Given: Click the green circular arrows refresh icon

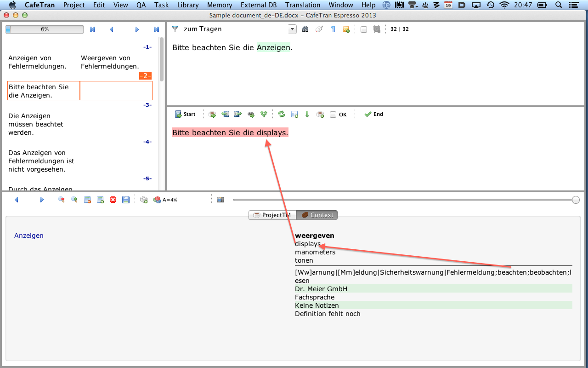Looking at the screenshot, I should [282, 115].
